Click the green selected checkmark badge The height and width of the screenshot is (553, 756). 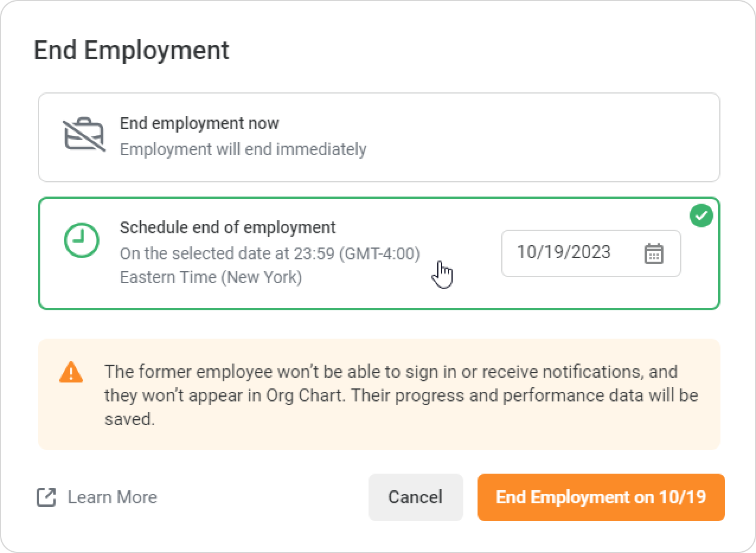pos(701,216)
